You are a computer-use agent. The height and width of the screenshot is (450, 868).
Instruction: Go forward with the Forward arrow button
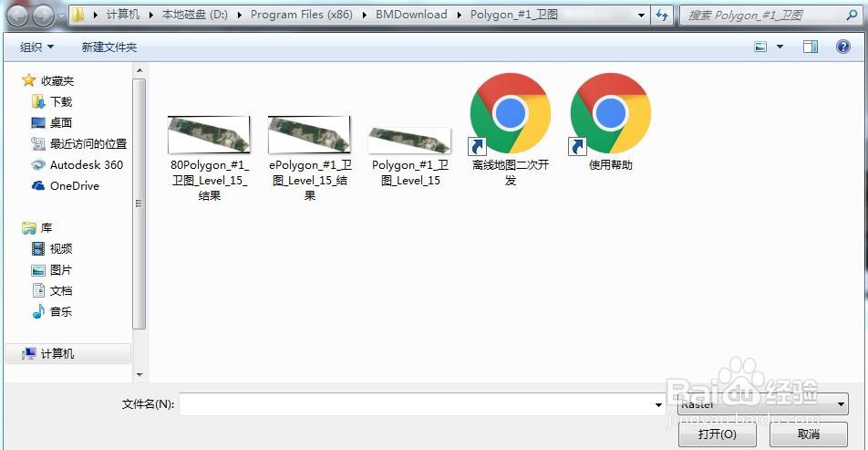click(43, 16)
